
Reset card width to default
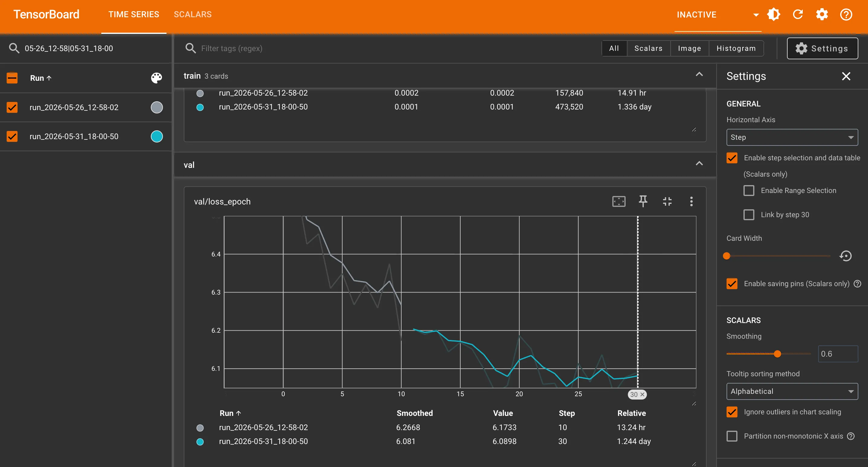(845, 256)
